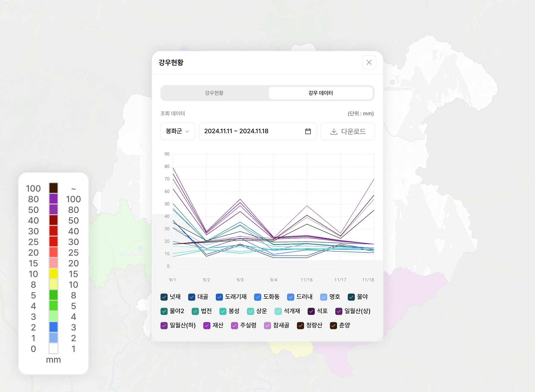Click the yellow 10–15 mm legend swatch
Screen dimensions: 535x392
click(x=53, y=274)
